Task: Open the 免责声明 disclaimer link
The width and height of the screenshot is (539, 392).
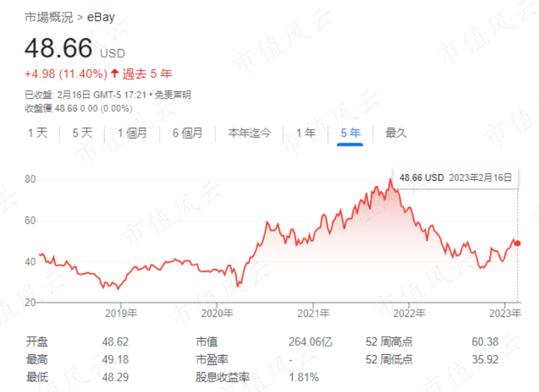Action: (x=173, y=95)
